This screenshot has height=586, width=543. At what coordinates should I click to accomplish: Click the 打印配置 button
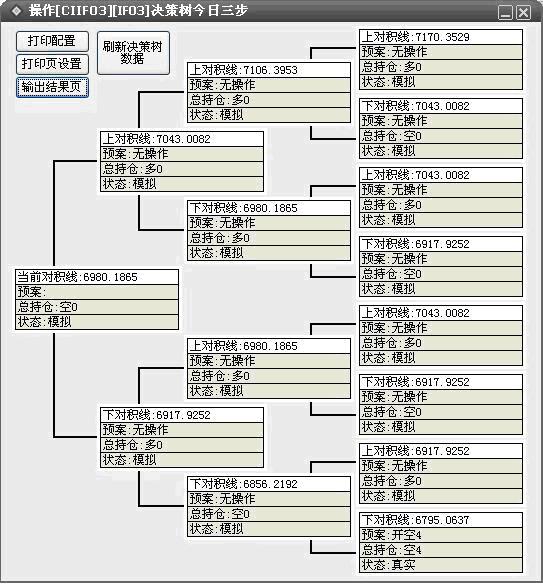tap(52, 41)
